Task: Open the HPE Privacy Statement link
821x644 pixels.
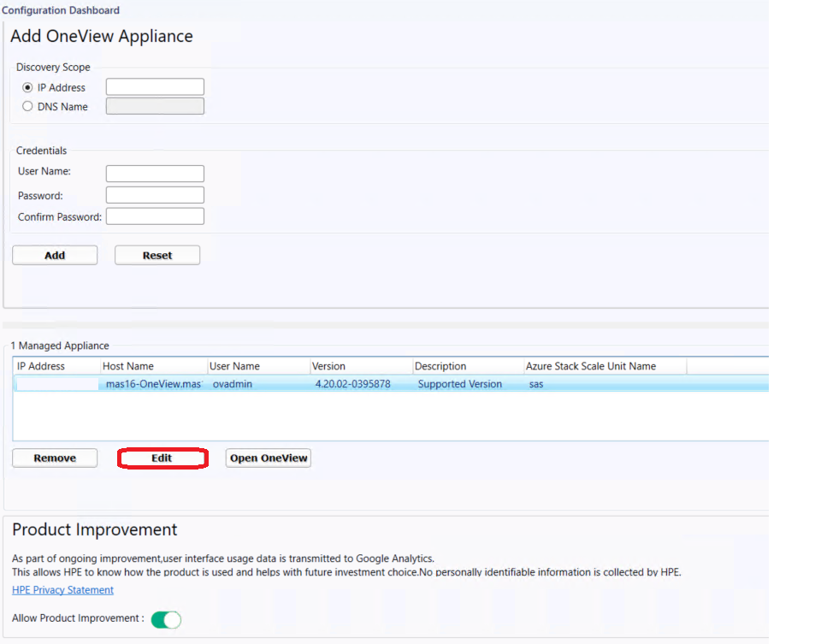Action: [x=62, y=589]
